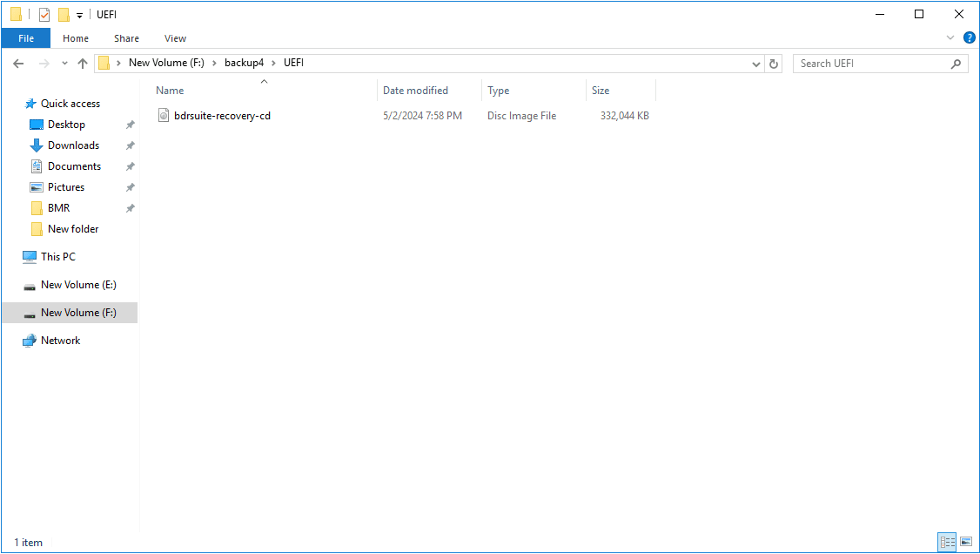Viewport: 980px width, 554px height.
Task: Go back with the Back arrow
Action: click(x=19, y=64)
